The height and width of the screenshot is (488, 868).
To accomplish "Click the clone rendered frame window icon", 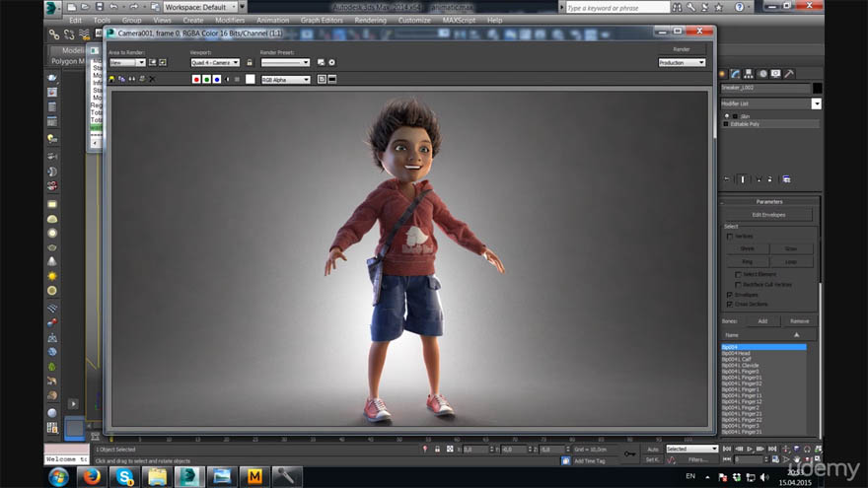I will click(132, 79).
